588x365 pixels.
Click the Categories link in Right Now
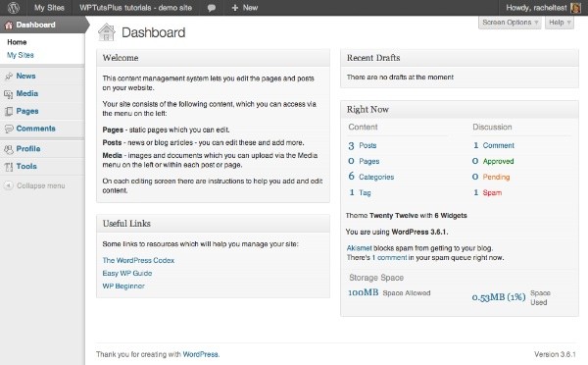pyautogui.click(x=376, y=177)
